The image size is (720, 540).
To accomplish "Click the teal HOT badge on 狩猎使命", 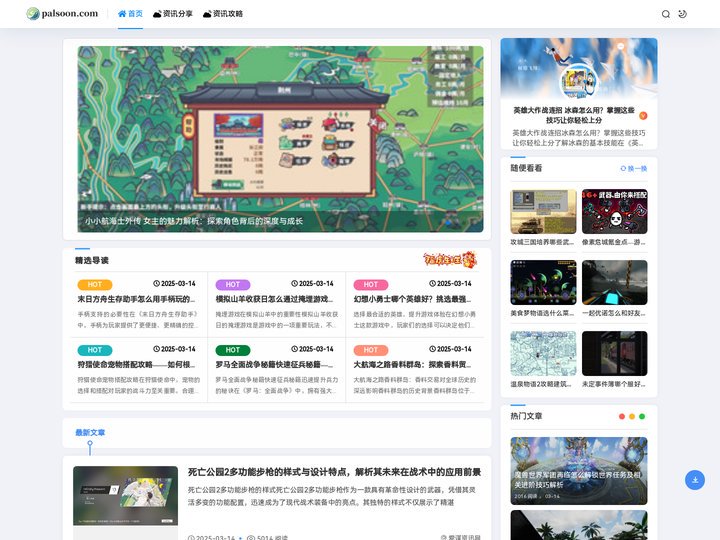I will click(x=95, y=350).
